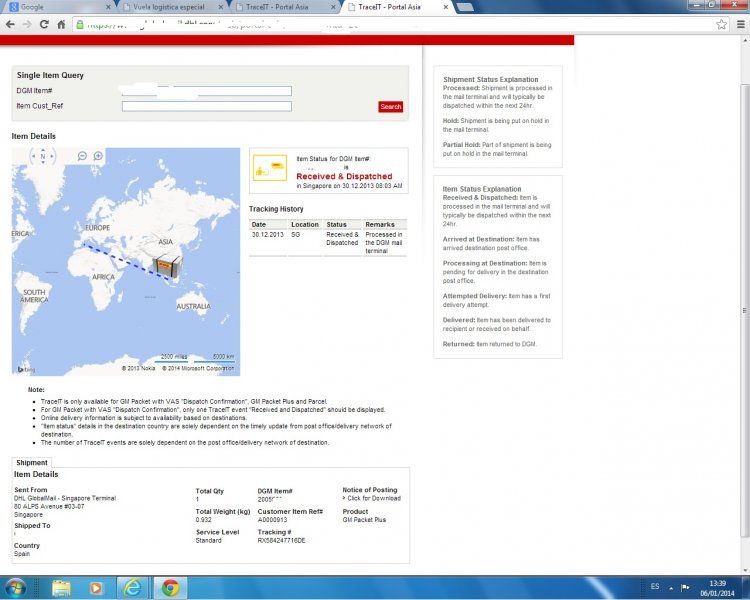
Task: Close the Google tab
Action: point(108,7)
